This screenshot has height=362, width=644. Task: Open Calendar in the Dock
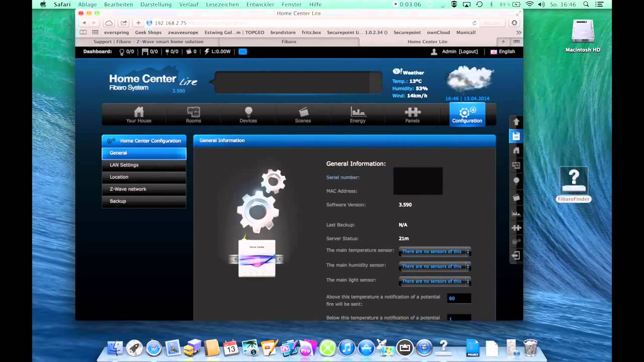click(231, 347)
